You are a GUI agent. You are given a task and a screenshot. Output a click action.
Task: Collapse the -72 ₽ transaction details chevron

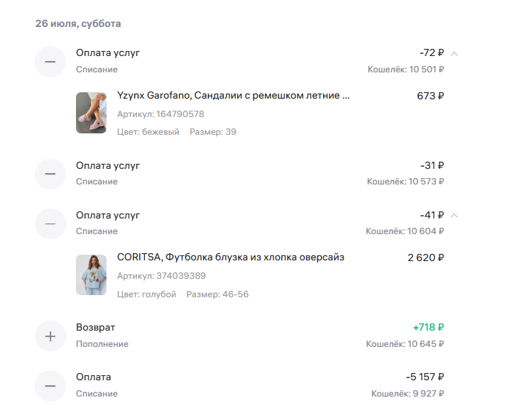[454, 53]
